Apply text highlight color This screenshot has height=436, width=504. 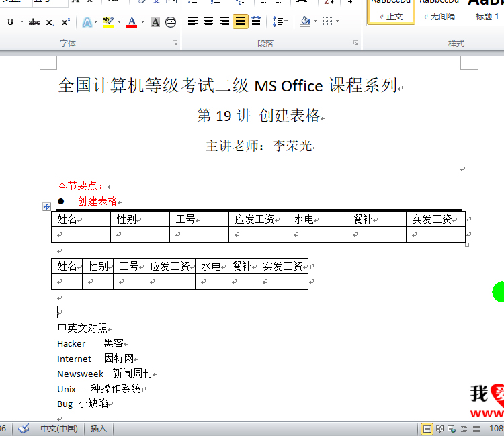(x=108, y=22)
